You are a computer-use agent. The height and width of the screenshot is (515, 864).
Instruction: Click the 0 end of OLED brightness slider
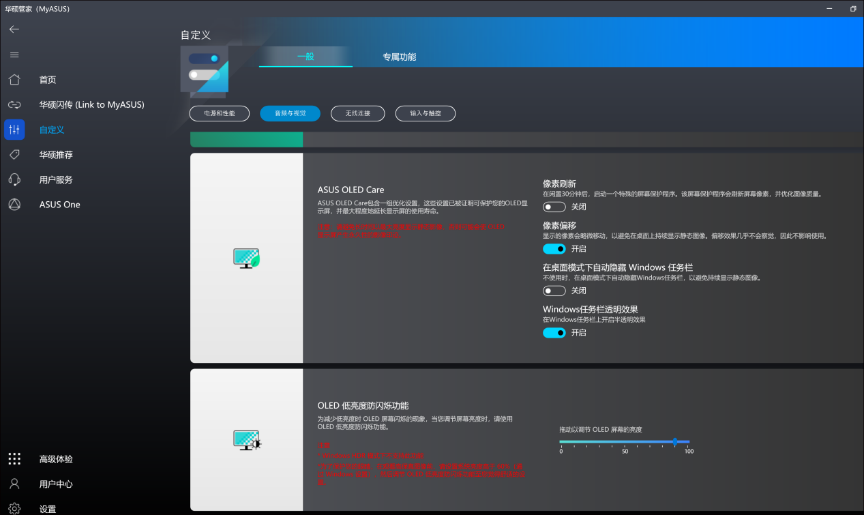561,451
